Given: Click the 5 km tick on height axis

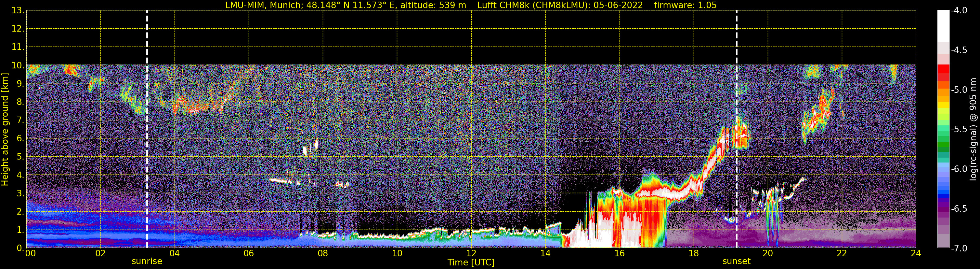Looking at the screenshot, I should tap(20, 157).
